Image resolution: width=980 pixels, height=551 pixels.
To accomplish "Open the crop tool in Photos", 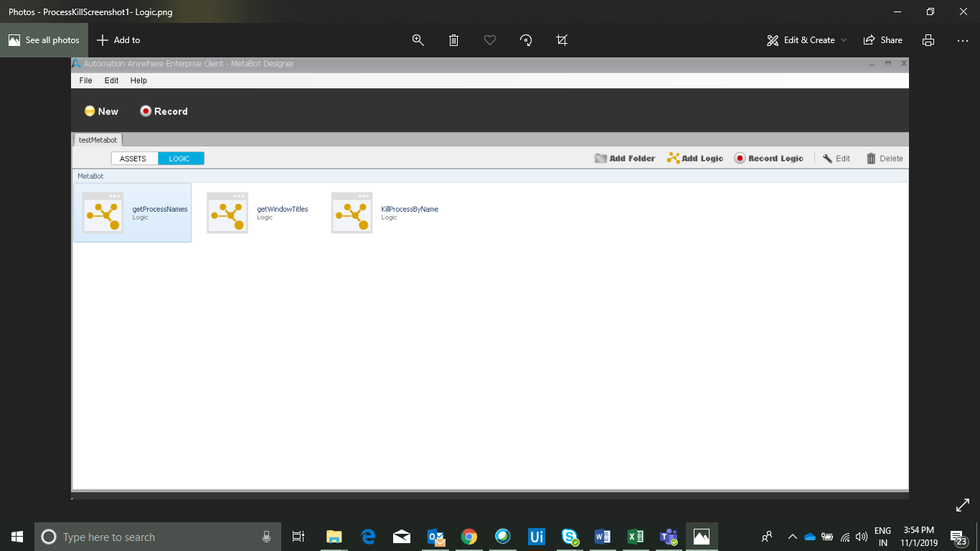I will [562, 40].
